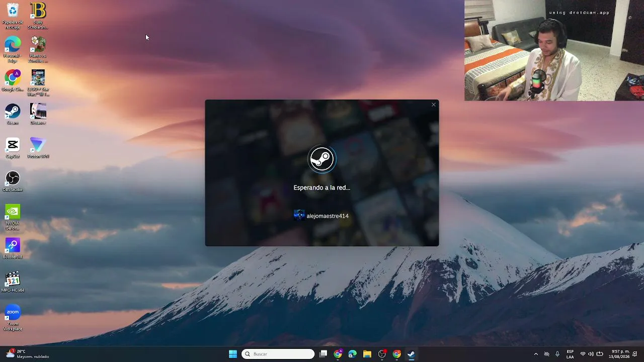644x362 pixels.
Task: Open Chrome with profile badge in taskbar
Action: coord(338,354)
